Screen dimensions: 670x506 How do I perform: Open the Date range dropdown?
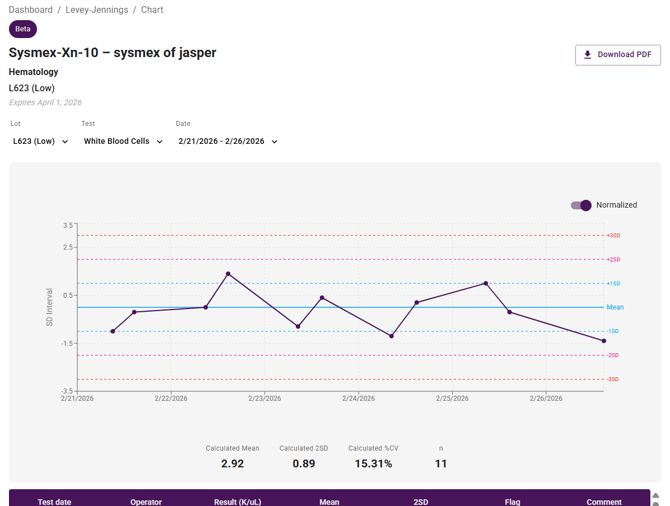click(x=228, y=142)
